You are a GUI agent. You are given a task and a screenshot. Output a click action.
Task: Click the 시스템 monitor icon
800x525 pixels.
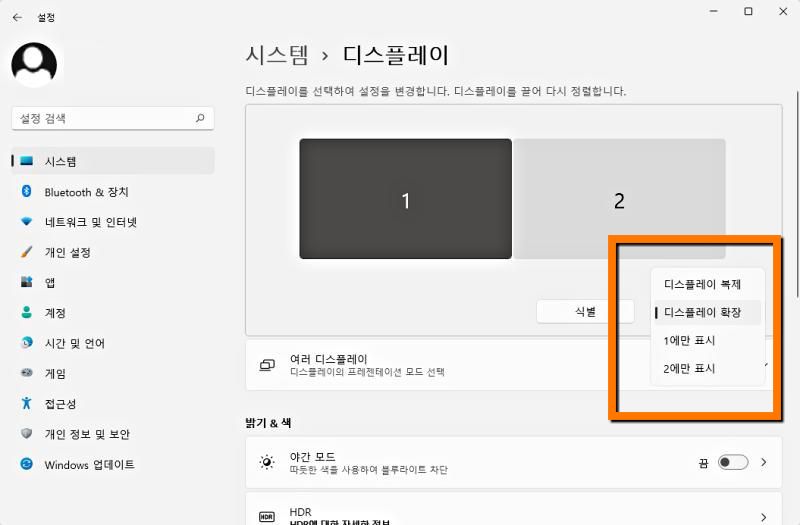27,161
